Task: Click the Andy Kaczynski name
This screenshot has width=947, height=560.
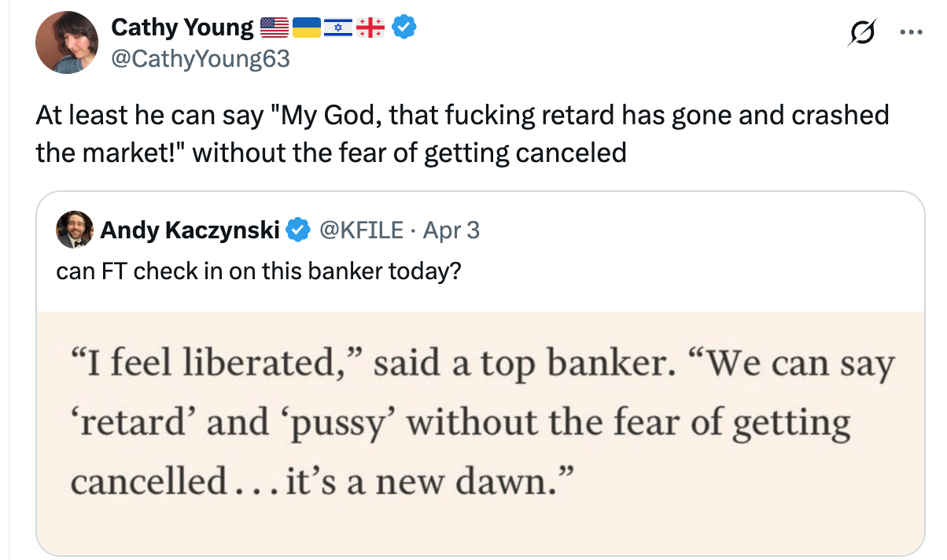Action: [x=190, y=230]
